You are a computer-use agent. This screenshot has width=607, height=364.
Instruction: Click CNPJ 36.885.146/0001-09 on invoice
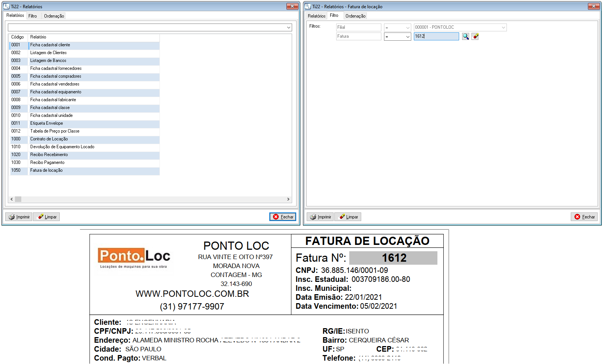click(x=342, y=270)
